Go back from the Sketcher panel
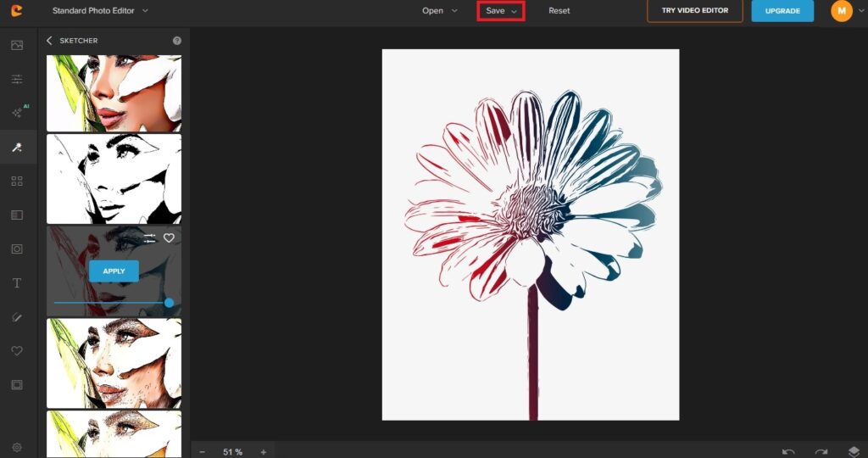Screen dimensions: 868x458 click(49, 41)
